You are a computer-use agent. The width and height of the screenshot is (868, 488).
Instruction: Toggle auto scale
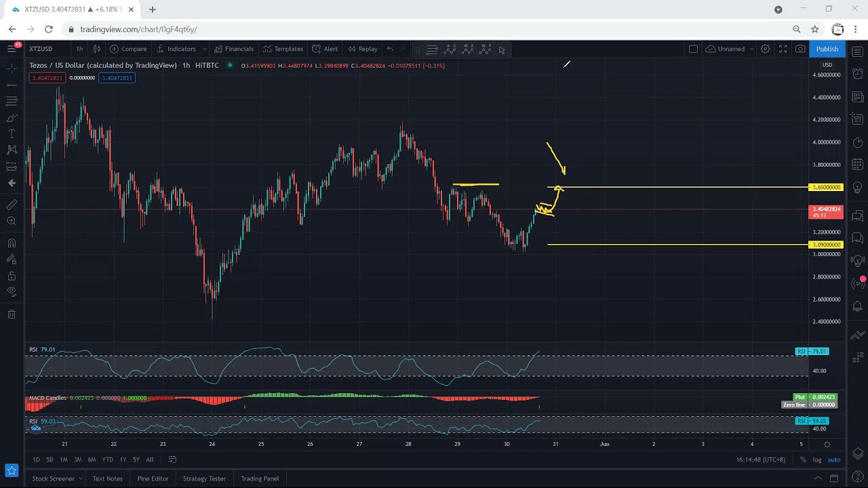point(834,460)
